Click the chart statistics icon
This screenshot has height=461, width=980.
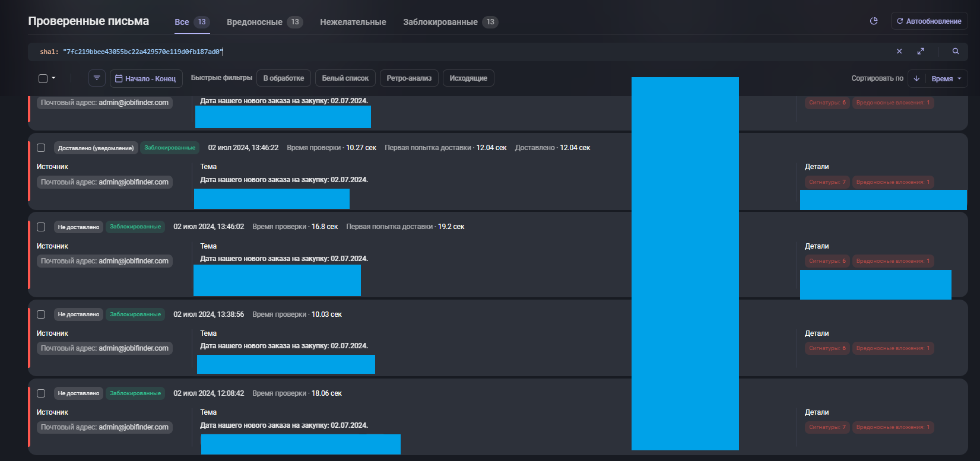click(x=874, y=21)
